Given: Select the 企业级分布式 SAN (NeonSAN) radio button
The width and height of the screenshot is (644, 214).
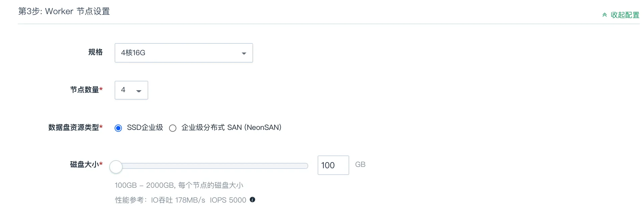Looking at the screenshot, I should coord(173,128).
